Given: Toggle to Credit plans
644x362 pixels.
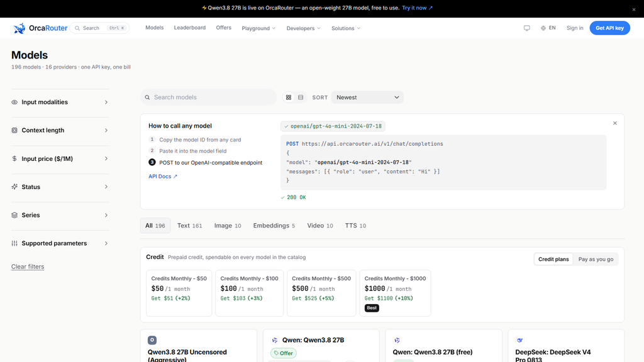Looking at the screenshot, I should [x=553, y=259].
